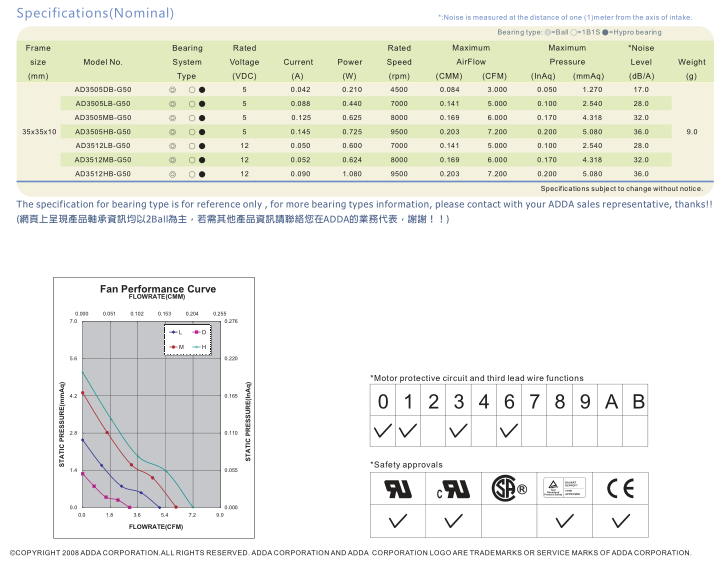Click the FLOWRATE(CMM) axis label
This screenshot has height=564, width=717.
tap(157, 296)
